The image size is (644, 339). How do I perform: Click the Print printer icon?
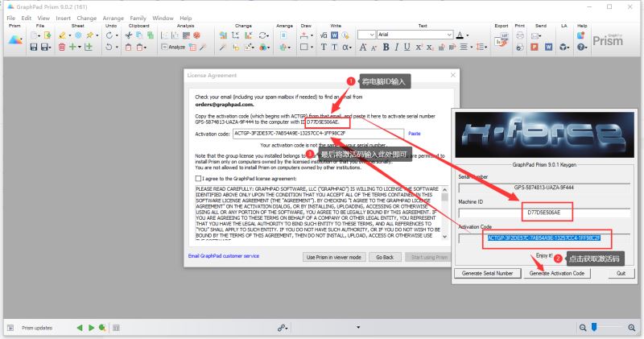click(520, 35)
